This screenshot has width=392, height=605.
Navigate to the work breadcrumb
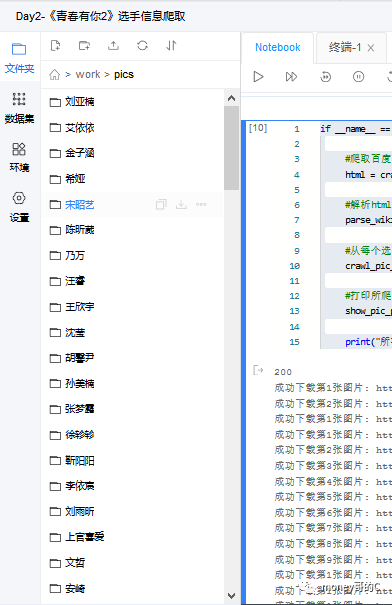pos(88,74)
